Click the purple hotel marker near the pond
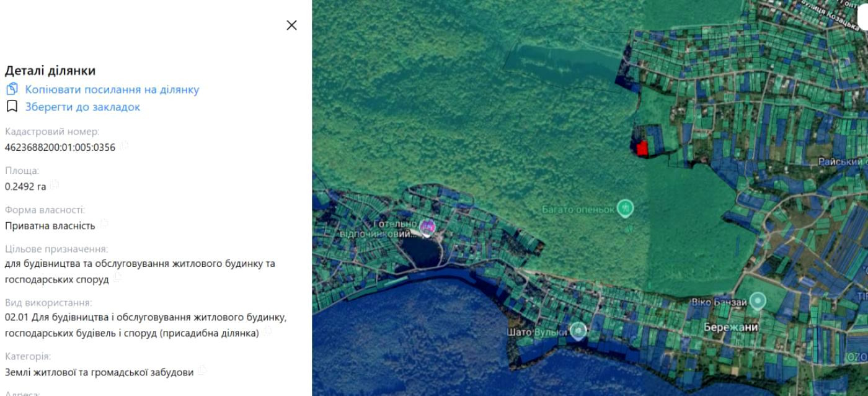The image size is (868, 396). pos(427,227)
